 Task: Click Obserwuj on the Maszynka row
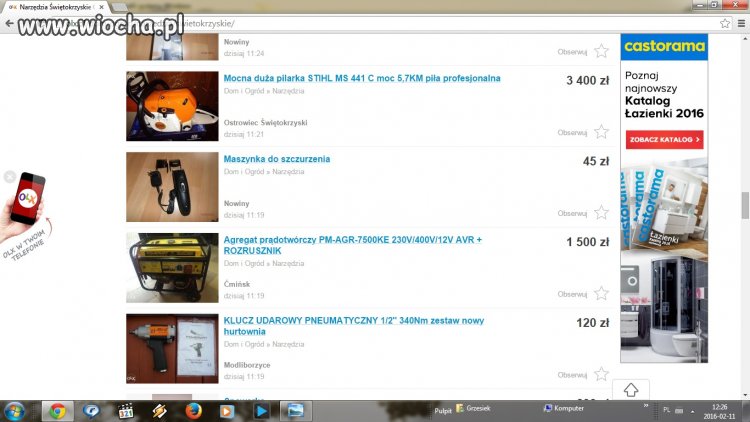coord(572,213)
